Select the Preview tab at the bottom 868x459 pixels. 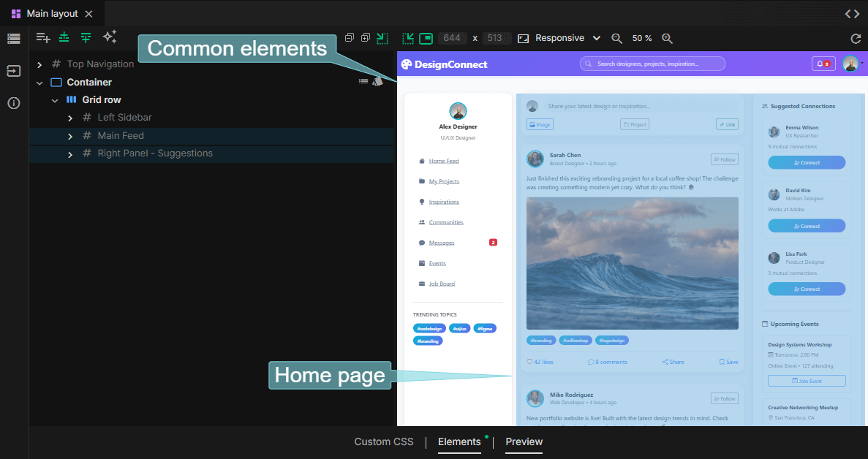click(524, 441)
